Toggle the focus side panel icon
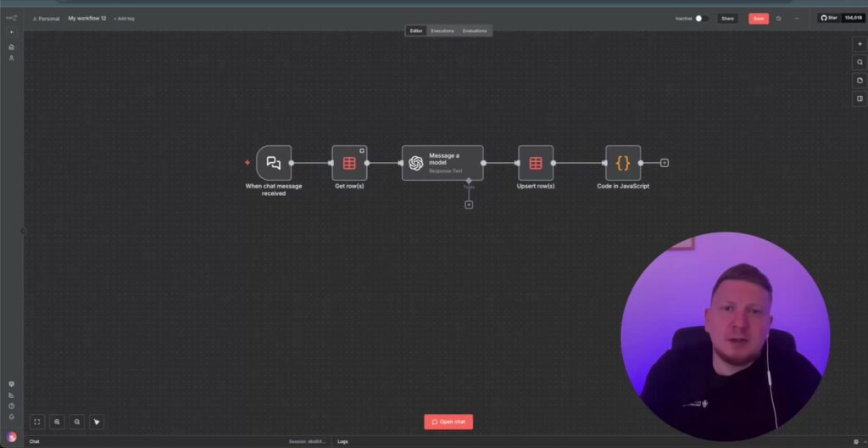Viewport: 868px width, 448px height. pos(860,98)
